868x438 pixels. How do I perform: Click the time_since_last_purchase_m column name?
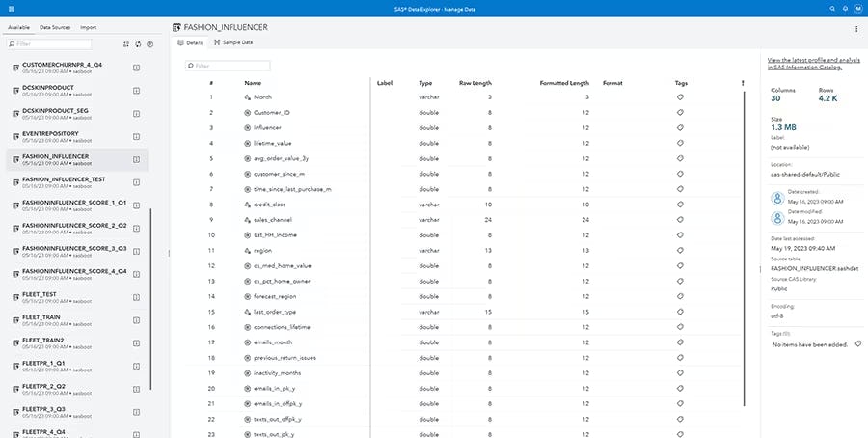coord(292,189)
